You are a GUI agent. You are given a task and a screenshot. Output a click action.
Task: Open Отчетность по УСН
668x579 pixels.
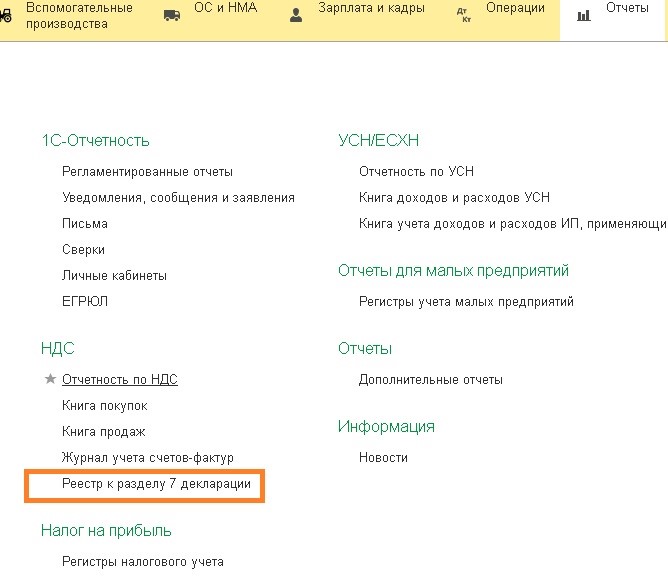coord(416,171)
